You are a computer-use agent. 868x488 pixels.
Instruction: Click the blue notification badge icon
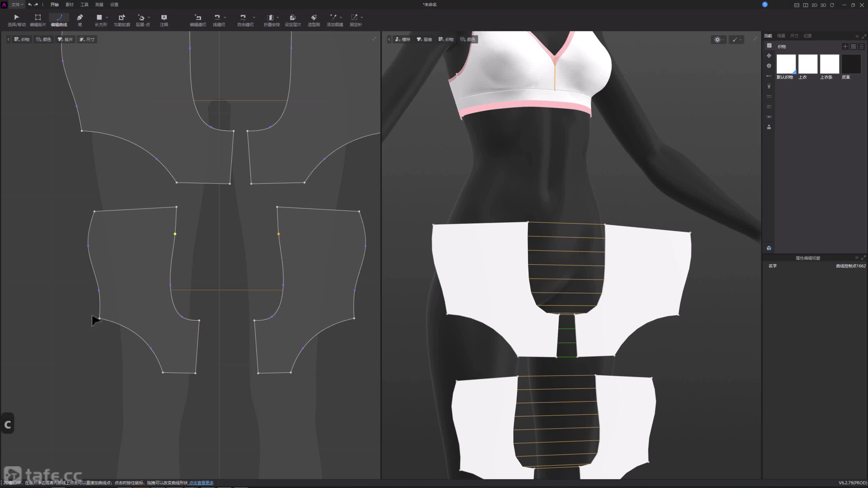coord(765,4)
